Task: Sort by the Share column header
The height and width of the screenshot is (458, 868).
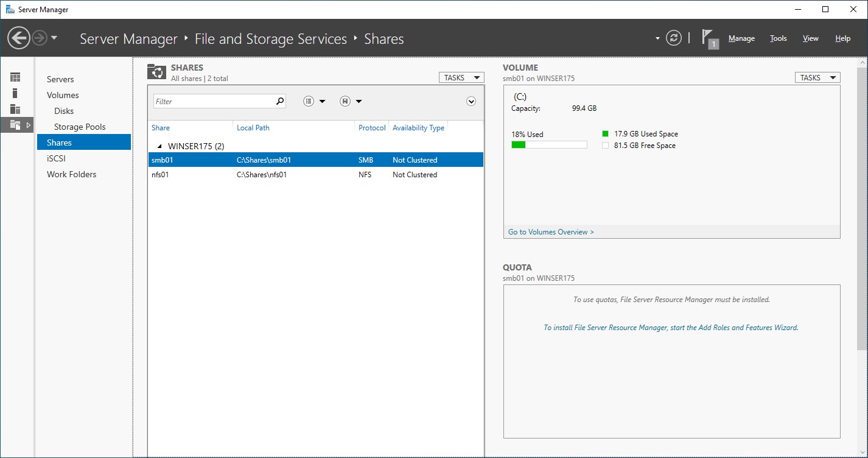Action: pos(161,128)
